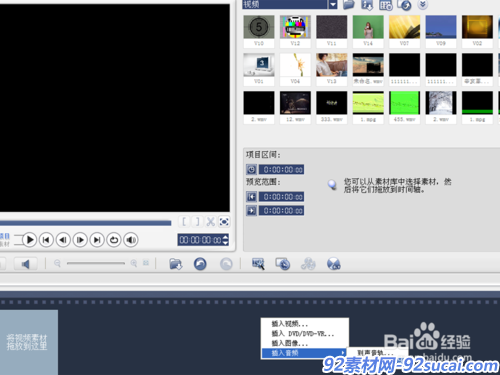Select the V09 blue sea thumbnail
The image size is (500, 375).
[441, 27]
